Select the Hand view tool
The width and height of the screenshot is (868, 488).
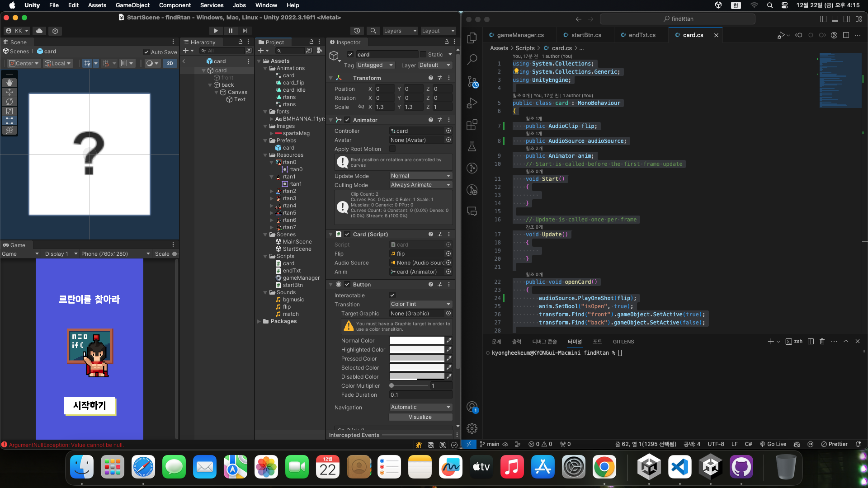pos(9,83)
